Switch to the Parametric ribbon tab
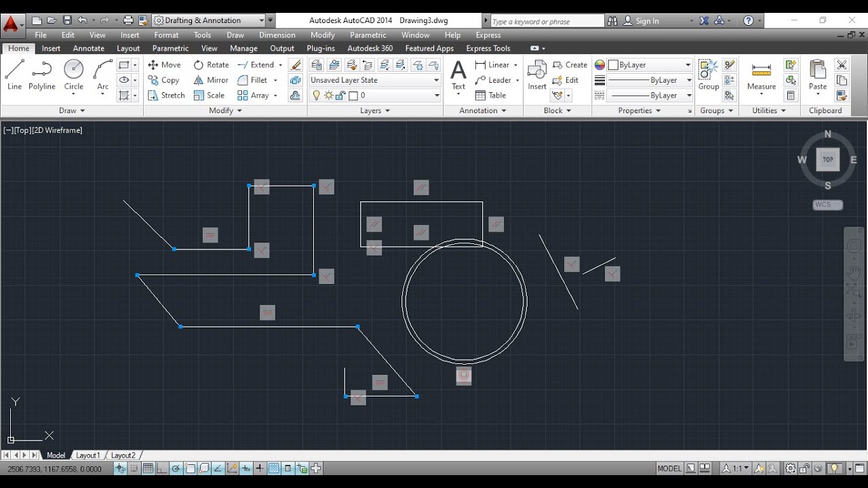 point(171,48)
